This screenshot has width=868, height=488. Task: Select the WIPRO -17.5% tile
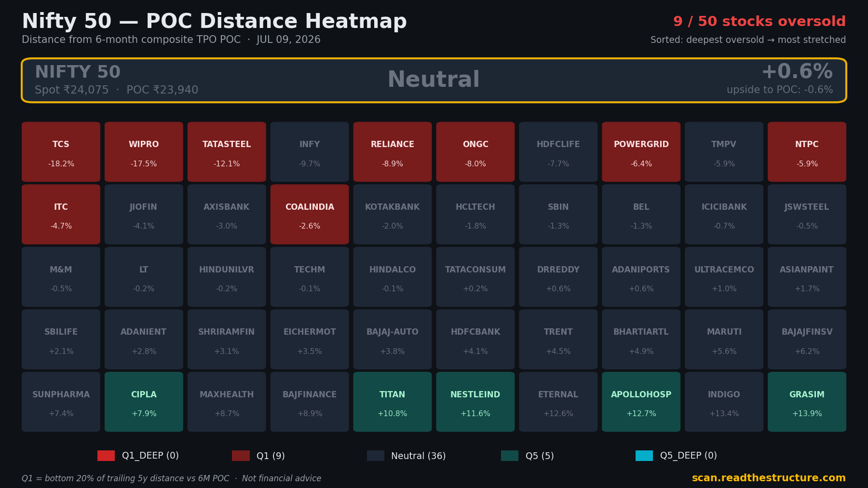pos(144,152)
